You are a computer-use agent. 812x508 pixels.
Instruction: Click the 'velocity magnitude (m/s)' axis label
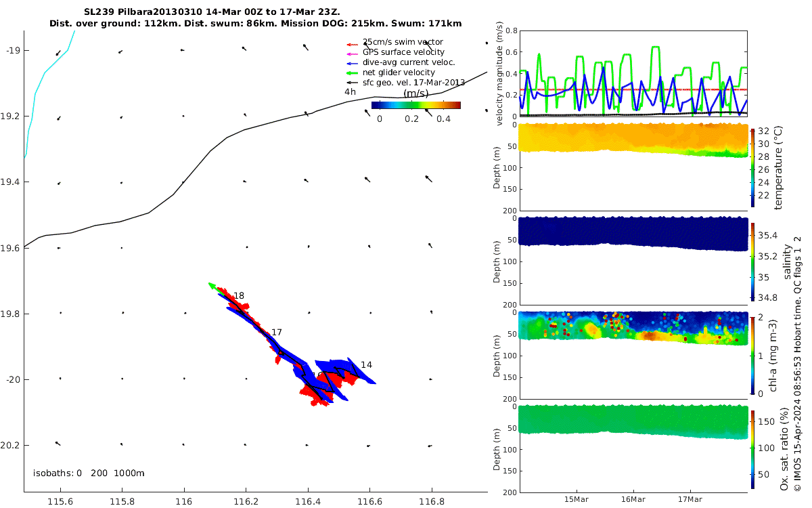coord(500,75)
